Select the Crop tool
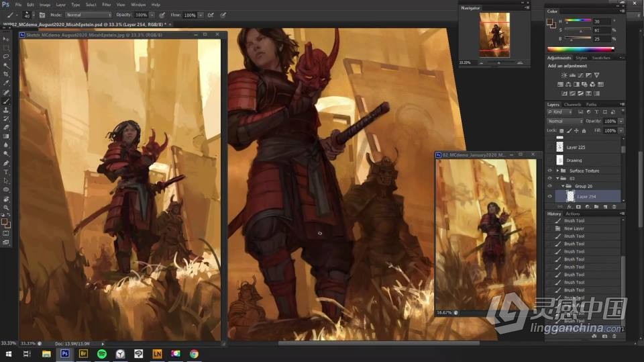 tap(6, 74)
